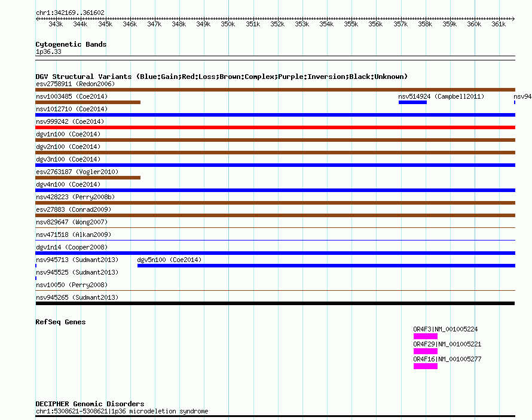532x420 pixels.
Task: Click the 357k ruler position
Action: pos(400,24)
